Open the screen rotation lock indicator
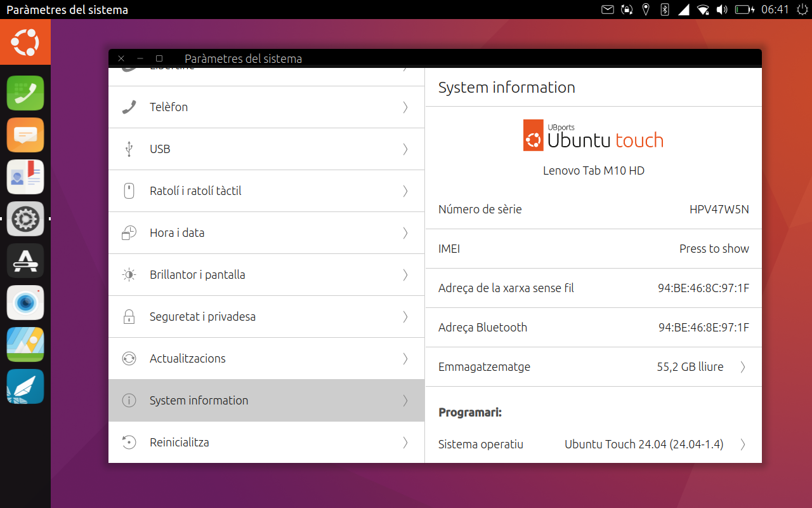The width and height of the screenshot is (812, 508). [627, 10]
